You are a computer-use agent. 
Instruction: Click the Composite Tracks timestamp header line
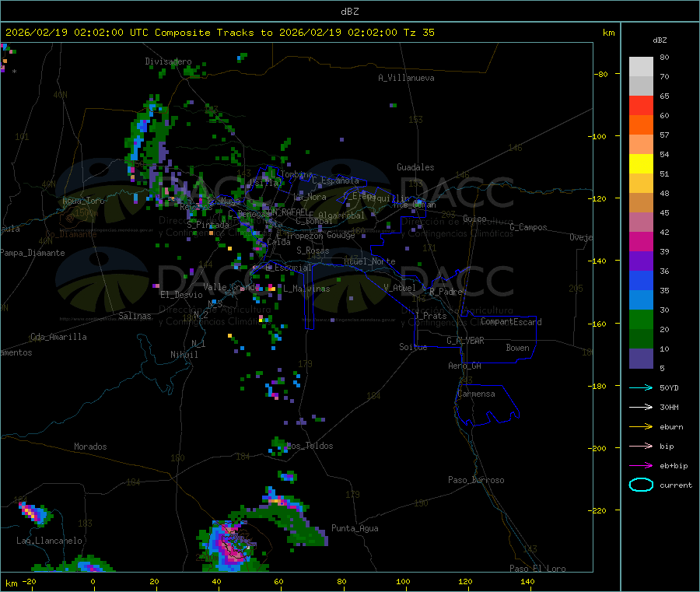tap(220, 33)
